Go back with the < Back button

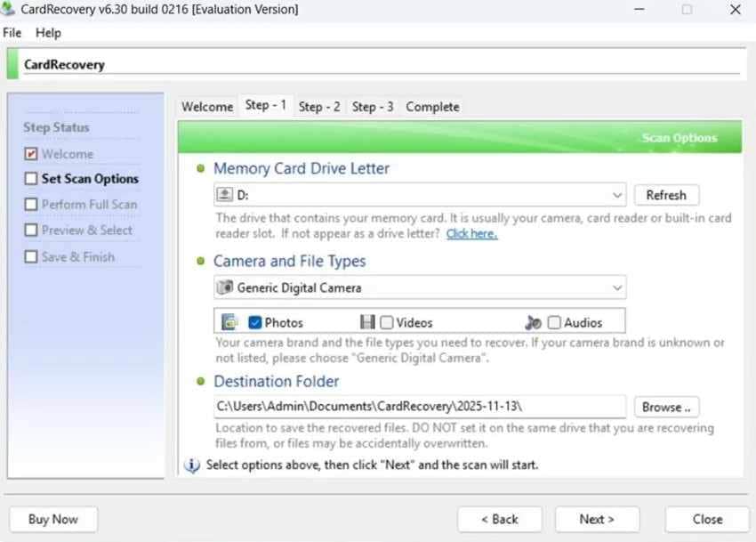(x=500, y=520)
